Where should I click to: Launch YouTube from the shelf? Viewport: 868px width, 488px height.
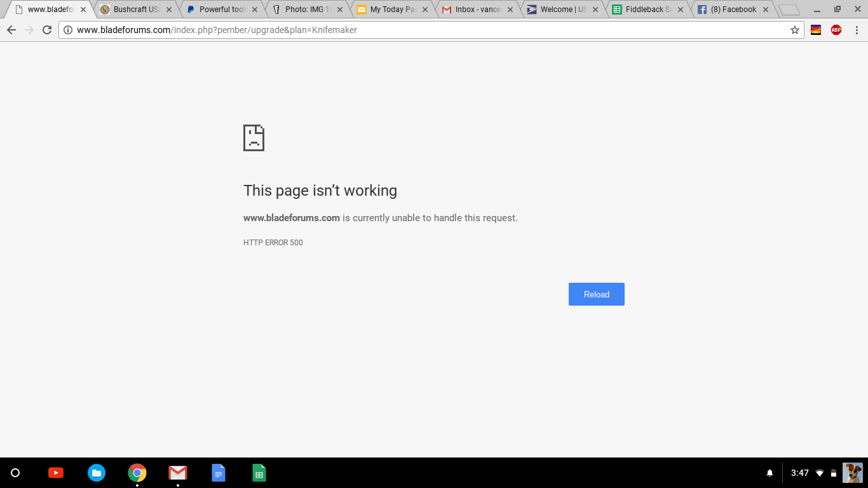coord(56,473)
